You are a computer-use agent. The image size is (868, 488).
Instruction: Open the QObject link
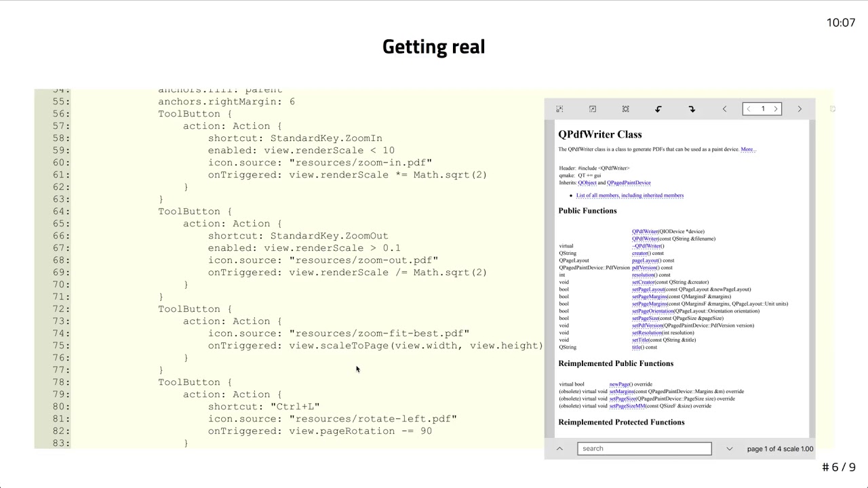587,183
